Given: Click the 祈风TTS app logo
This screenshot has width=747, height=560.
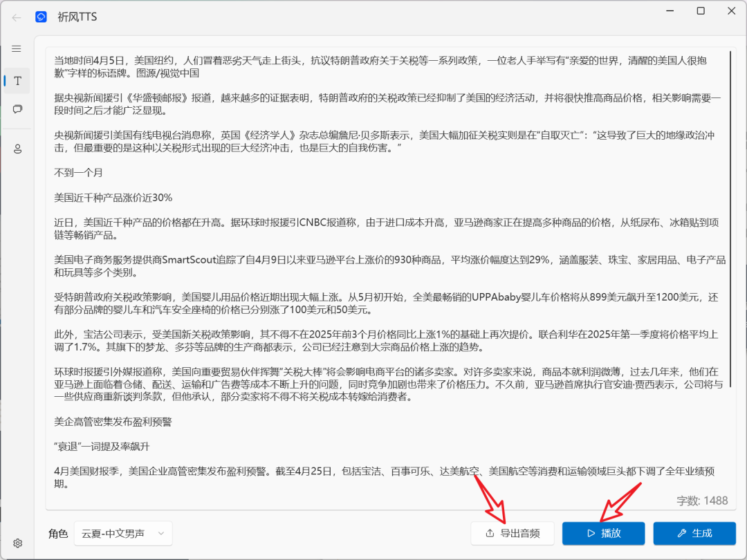Looking at the screenshot, I should point(41,17).
